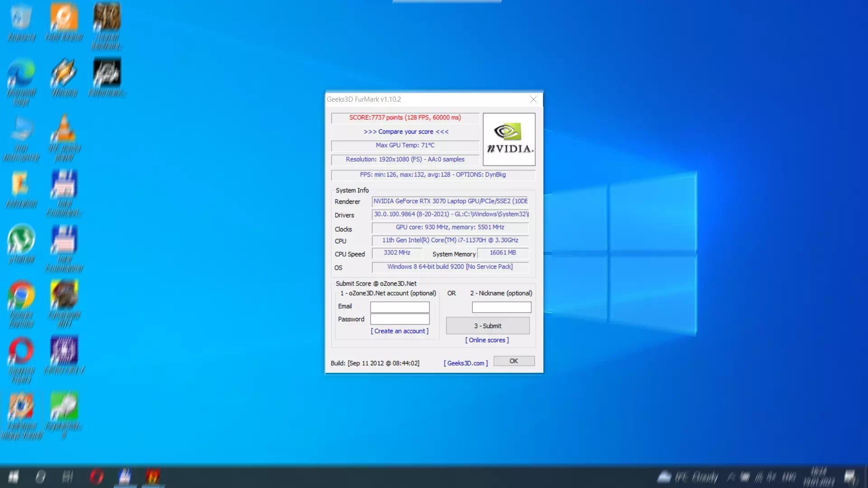Image resolution: width=868 pixels, height=488 pixels.
Task: Click the Nickname optional input box
Action: [501, 307]
